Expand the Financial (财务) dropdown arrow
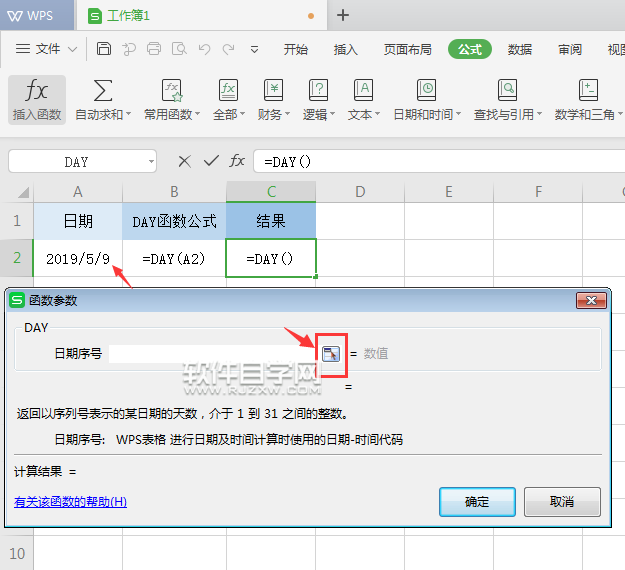 287,114
